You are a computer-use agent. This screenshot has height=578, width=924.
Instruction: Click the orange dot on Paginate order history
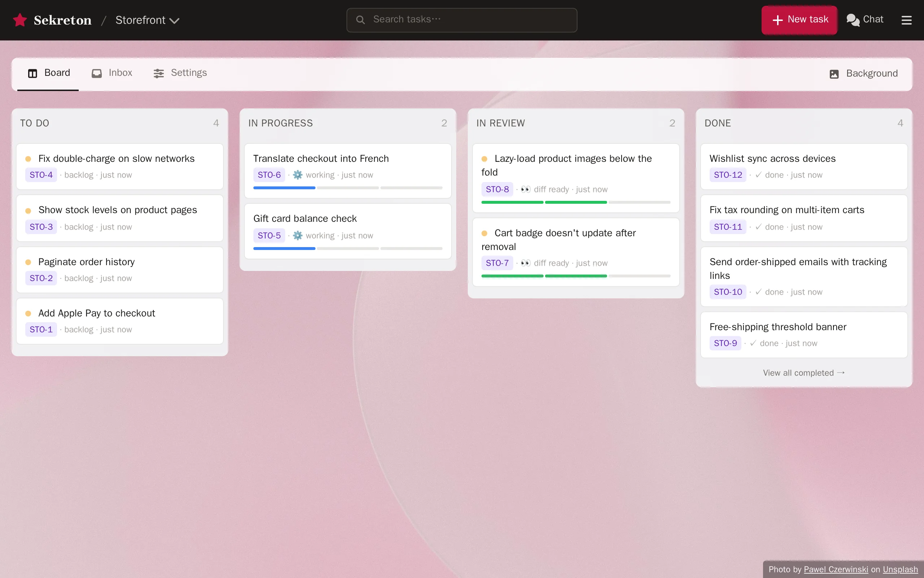pos(28,262)
